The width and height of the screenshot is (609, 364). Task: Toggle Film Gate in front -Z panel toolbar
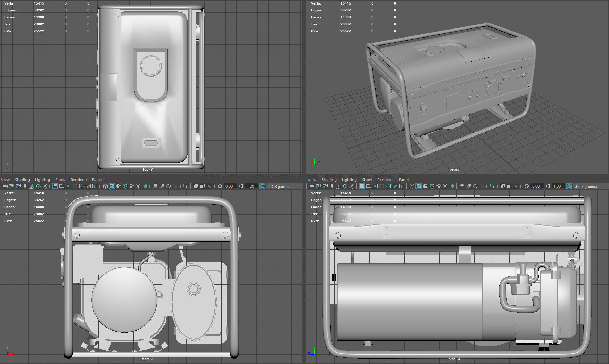coord(62,186)
